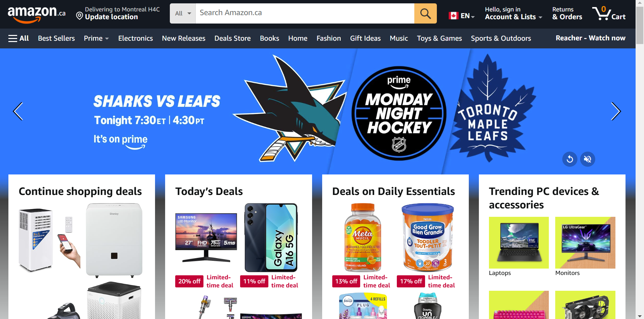Unmute the hockey banner video
Image resolution: width=644 pixels, height=319 pixels.
588,159
